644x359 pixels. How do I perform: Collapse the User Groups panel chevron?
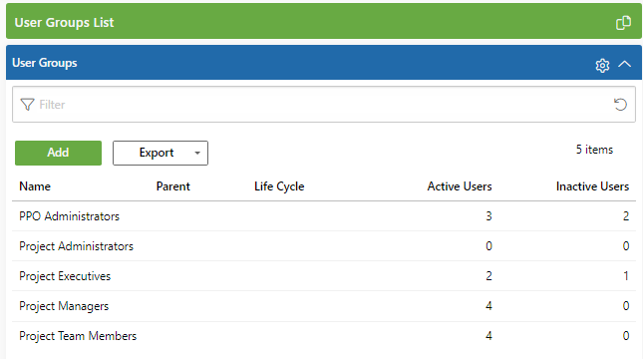(625, 64)
